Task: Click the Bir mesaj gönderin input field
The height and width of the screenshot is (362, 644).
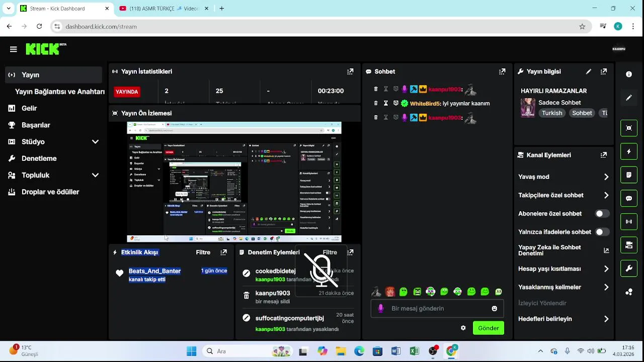Action: [437, 308]
